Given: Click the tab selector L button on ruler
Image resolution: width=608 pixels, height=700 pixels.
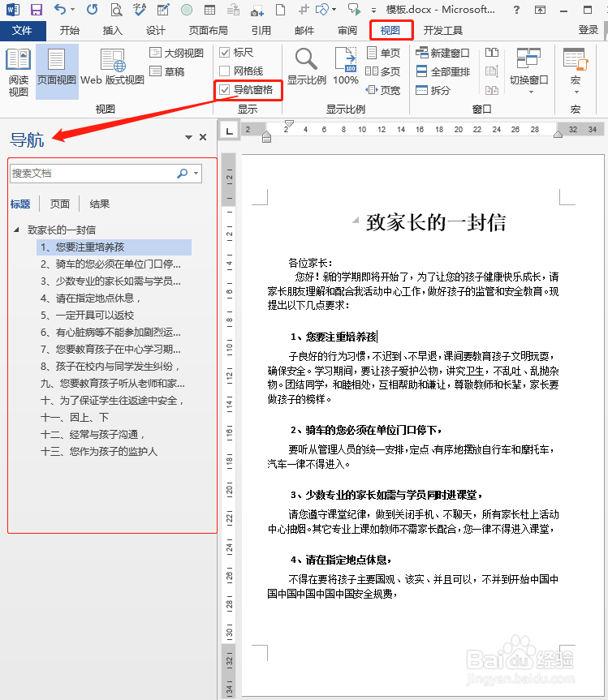Looking at the screenshot, I should pyautogui.click(x=229, y=131).
